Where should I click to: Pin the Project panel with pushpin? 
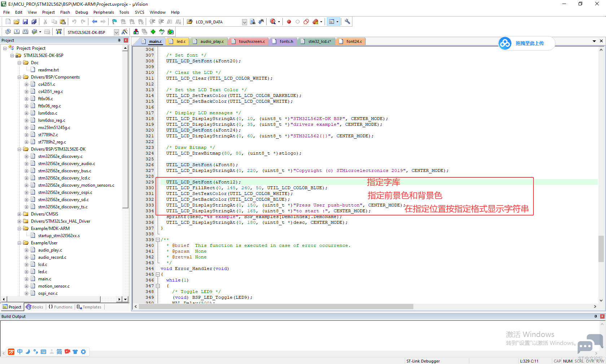119,40
